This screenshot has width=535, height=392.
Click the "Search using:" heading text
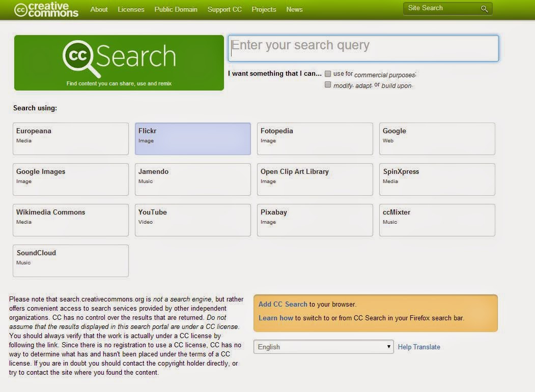35,108
